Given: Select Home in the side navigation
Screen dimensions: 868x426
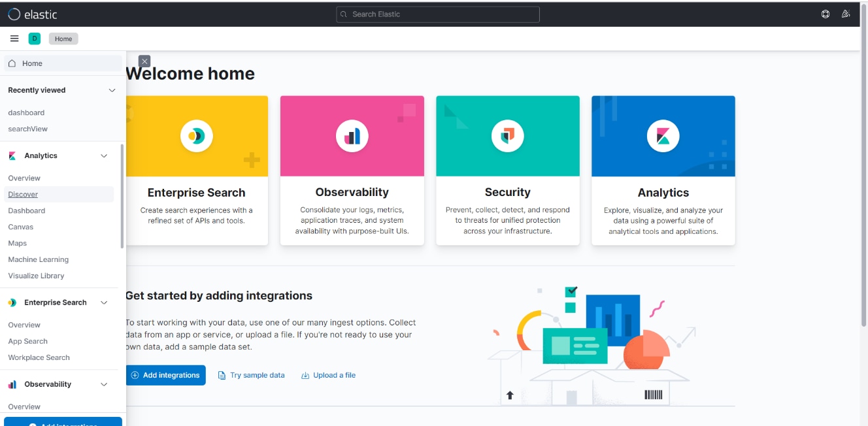Looking at the screenshot, I should click(63, 63).
